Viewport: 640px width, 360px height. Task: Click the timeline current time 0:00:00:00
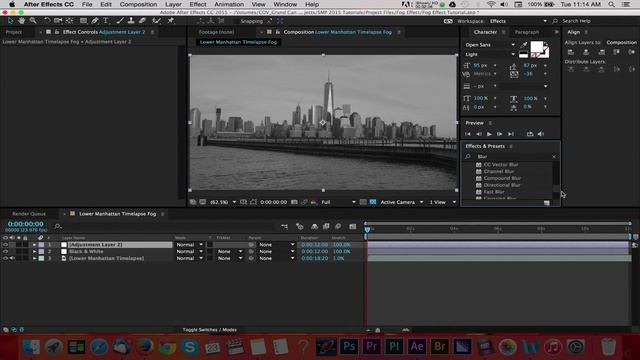(x=25, y=224)
